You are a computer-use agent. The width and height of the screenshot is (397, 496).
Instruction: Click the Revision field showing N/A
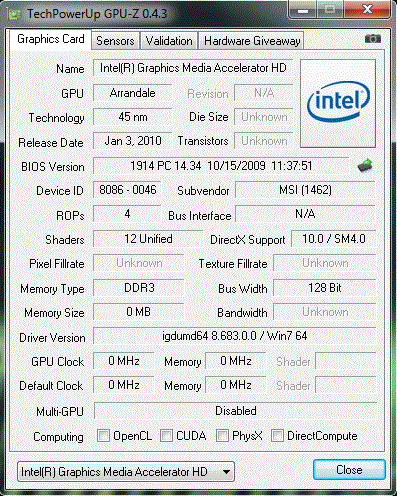click(x=264, y=93)
